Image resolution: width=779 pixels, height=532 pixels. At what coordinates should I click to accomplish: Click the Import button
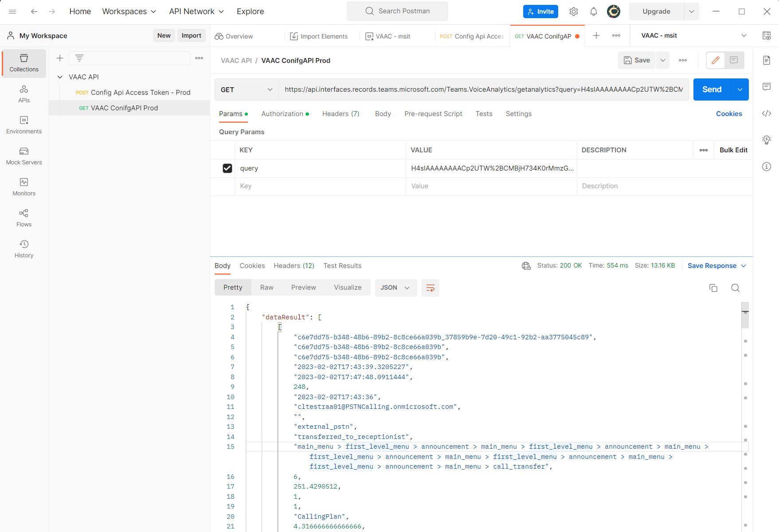click(192, 35)
